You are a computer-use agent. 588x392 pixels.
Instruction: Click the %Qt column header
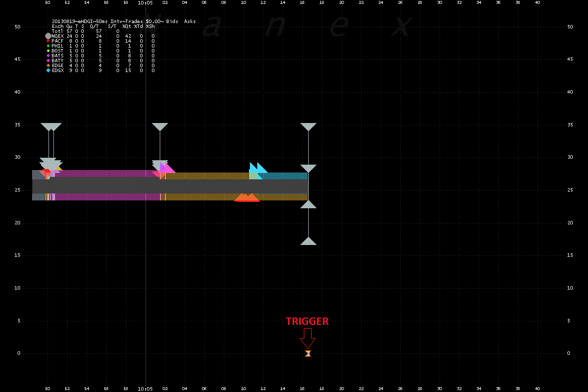[126, 26]
